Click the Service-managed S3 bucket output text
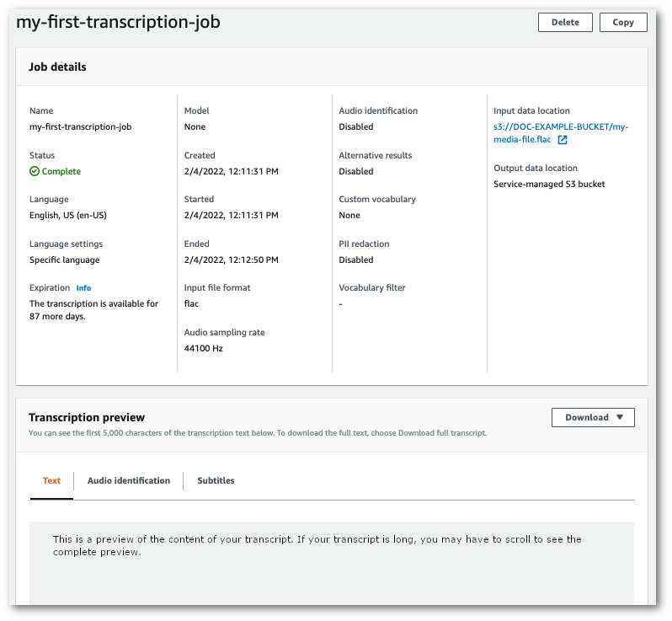 point(549,184)
